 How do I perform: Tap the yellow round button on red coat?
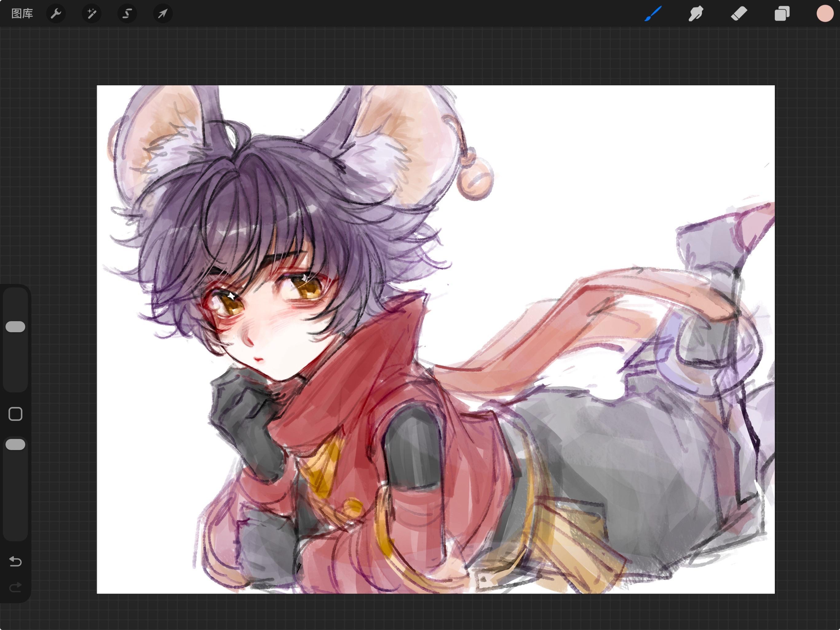(353, 507)
